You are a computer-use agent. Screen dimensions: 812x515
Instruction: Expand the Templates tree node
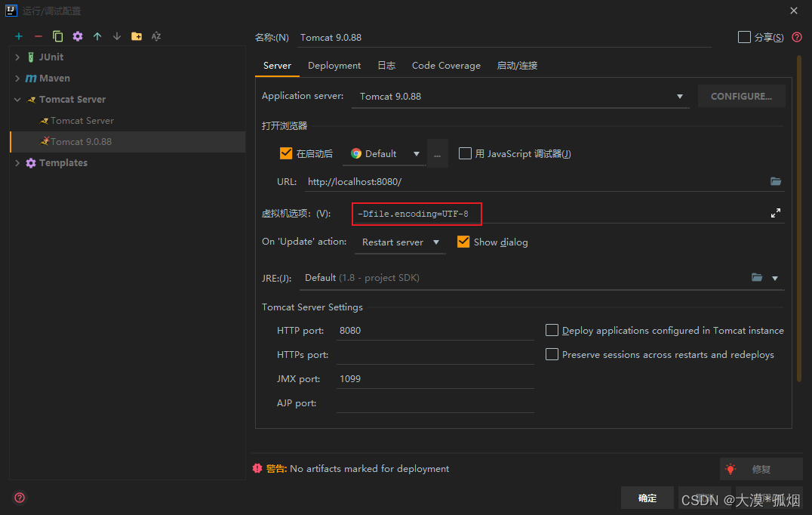[17, 162]
